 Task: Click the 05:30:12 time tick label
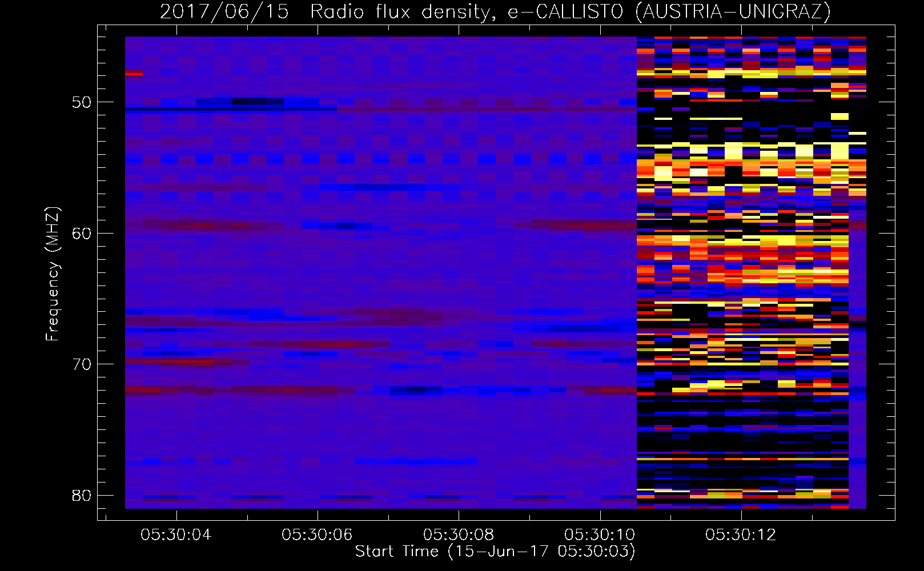741,534
